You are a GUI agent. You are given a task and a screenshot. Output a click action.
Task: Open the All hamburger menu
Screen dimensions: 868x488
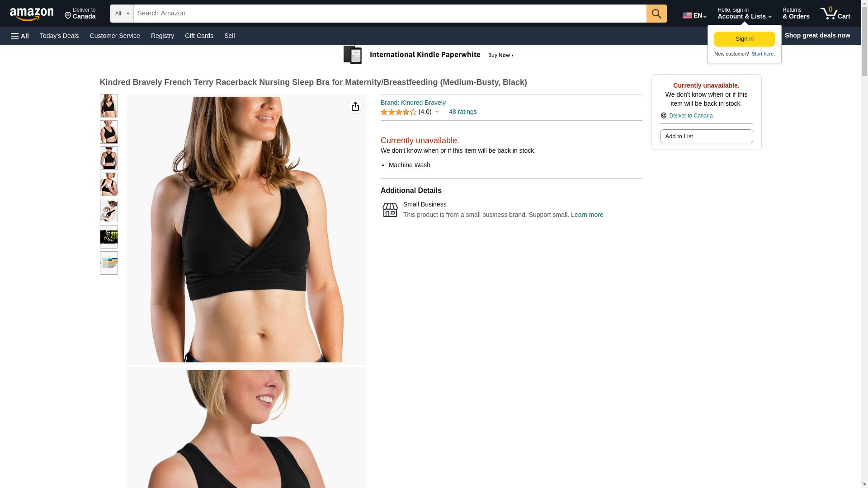click(x=20, y=36)
